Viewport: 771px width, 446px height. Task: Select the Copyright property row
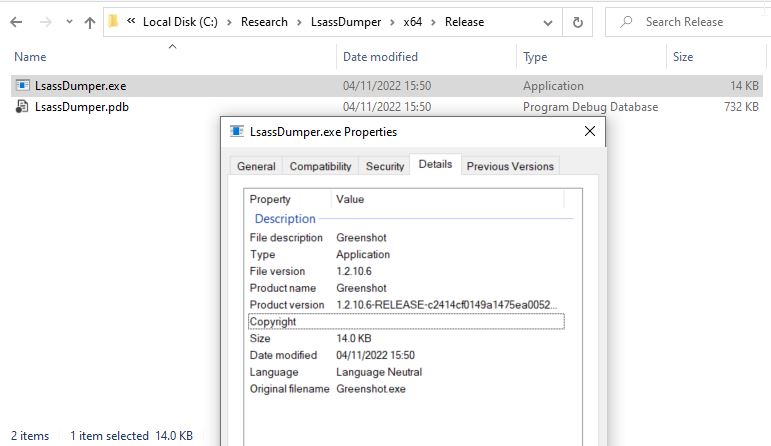406,321
